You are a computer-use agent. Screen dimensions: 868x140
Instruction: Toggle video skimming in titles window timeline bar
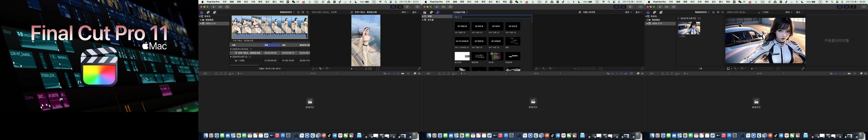[612, 74]
